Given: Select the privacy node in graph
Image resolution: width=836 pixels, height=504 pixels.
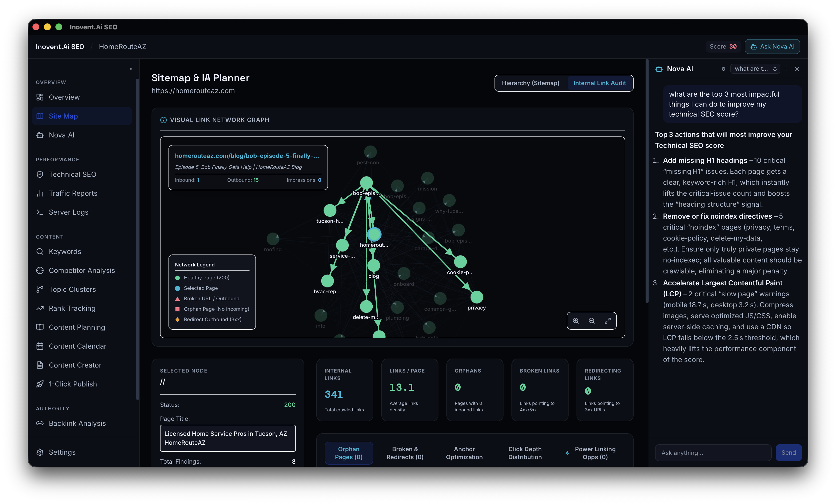Looking at the screenshot, I should [477, 297].
